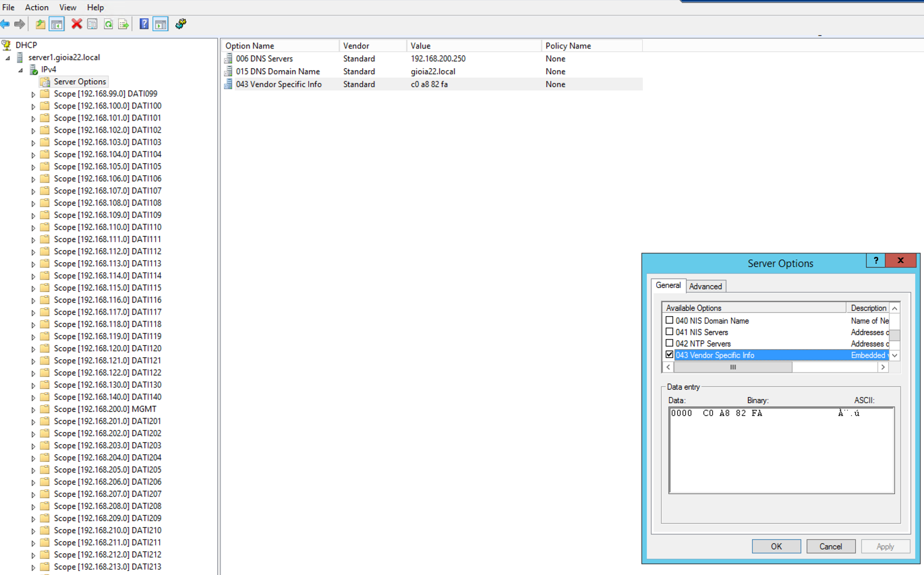This screenshot has width=924, height=575.
Task: Click the Server Options folder icon in tree
Action: click(x=45, y=82)
